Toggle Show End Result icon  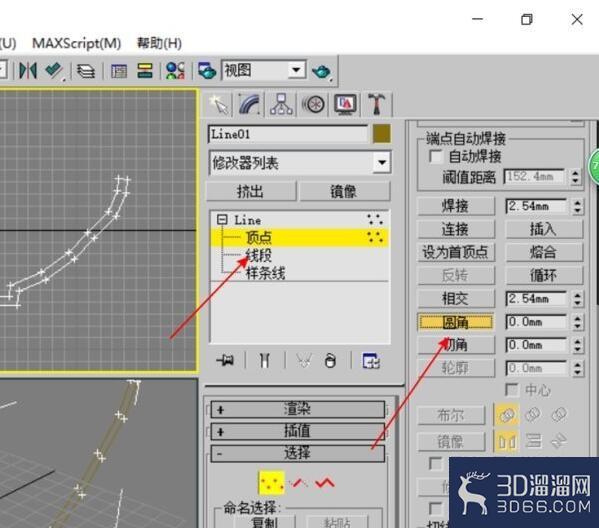tap(264, 360)
